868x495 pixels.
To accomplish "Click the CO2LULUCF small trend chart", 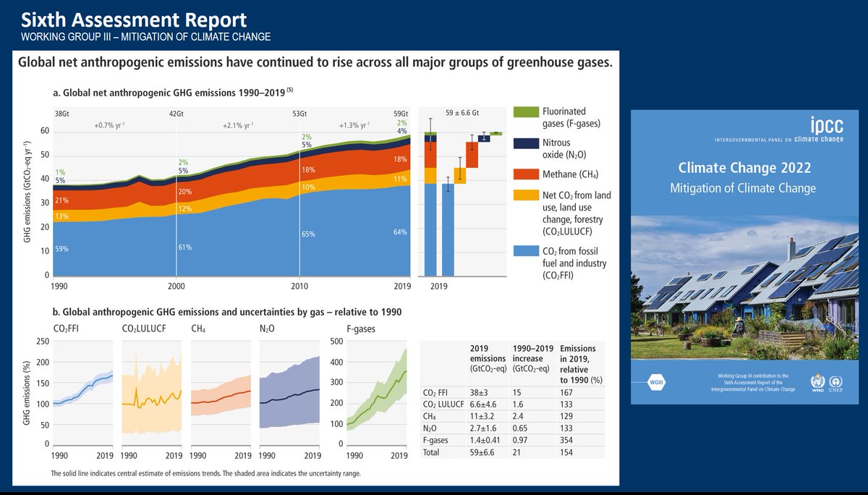I will tap(152, 392).
